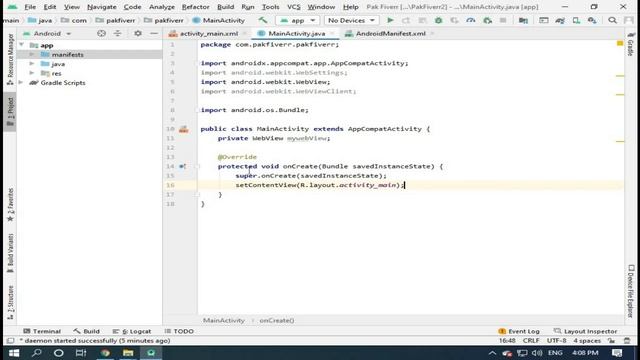Screen dimensions: 640x360
Task: Open the TODO tool window
Action: tap(179, 331)
